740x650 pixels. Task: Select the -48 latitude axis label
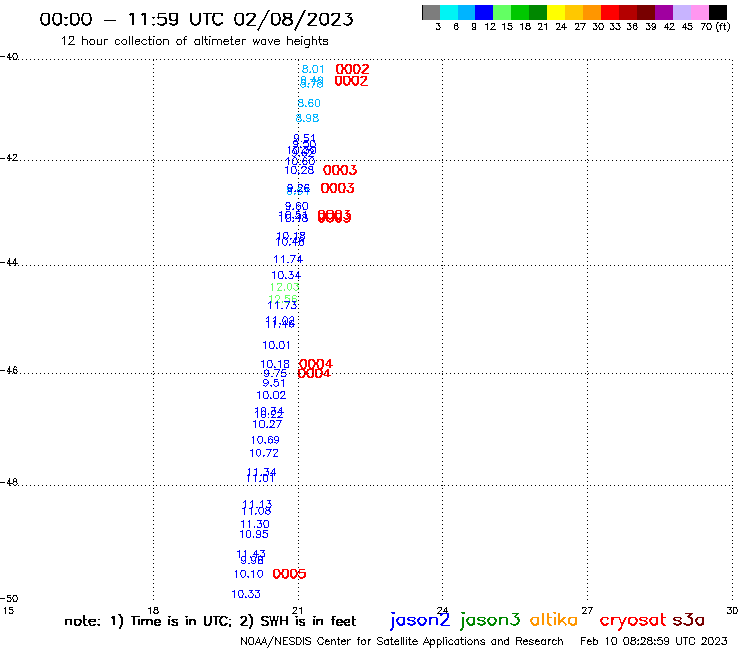pyautogui.click(x=9, y=482)
